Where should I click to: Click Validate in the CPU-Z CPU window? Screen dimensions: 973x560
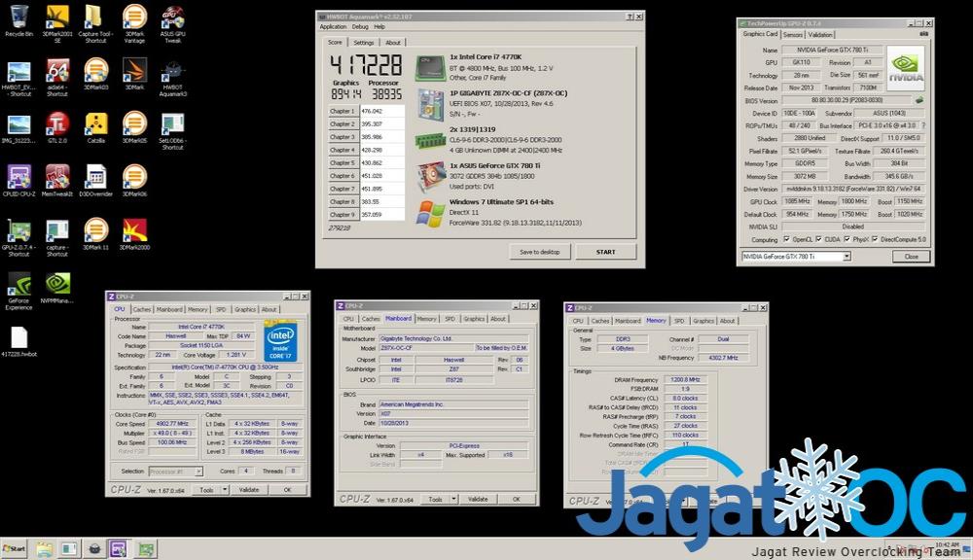click(x=249, y=490)
